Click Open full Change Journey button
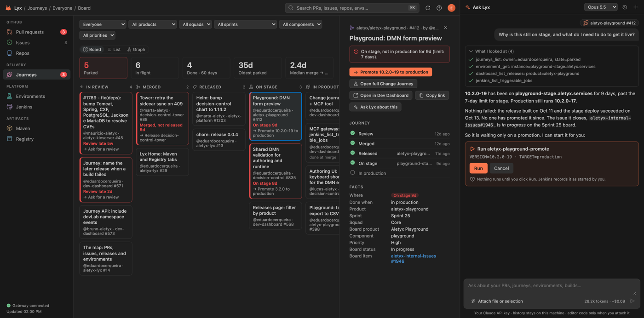Viewport: 644px width, 318px height. pyautogui.click(x=383, y=84)
